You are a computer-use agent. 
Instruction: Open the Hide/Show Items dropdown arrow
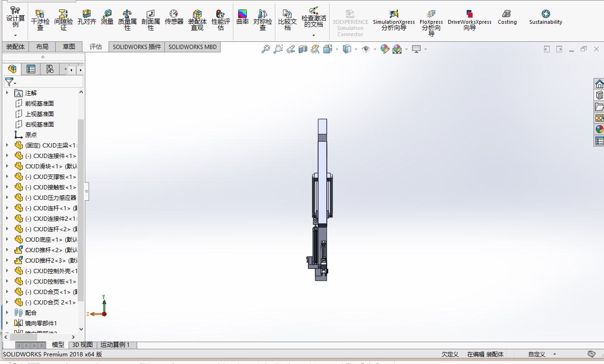tap(375, 49)
